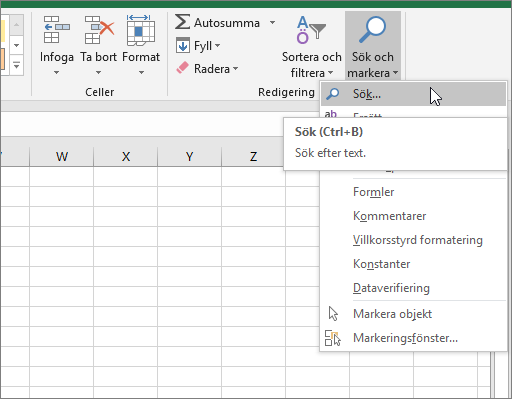This screenshot has width=512, height=399.
Task: Click the Infoga label
Action: (x=57, y=57)
